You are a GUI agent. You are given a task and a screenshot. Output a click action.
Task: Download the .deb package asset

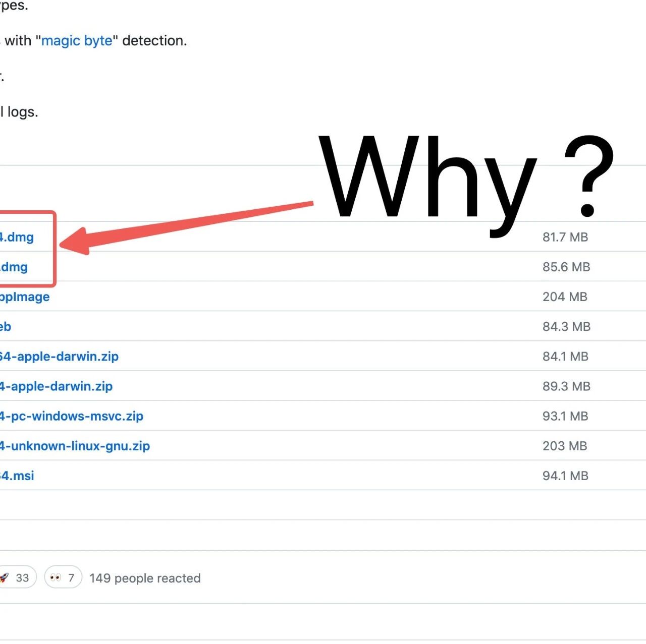point(5,326)
